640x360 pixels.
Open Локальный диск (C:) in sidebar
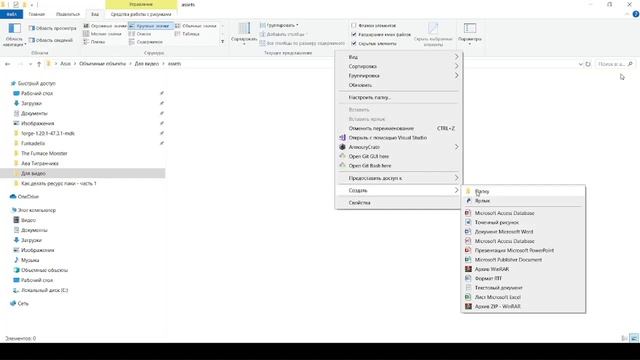tap(44, 290)
